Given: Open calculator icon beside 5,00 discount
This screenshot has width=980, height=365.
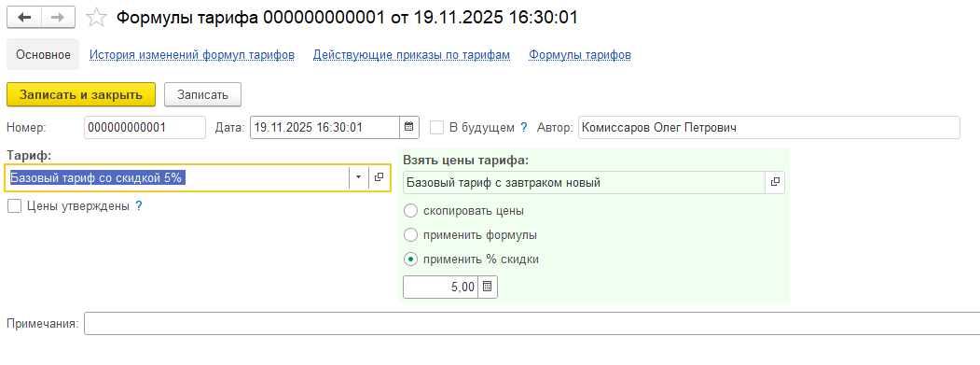Looking at the screenshot, I should 488,287.
